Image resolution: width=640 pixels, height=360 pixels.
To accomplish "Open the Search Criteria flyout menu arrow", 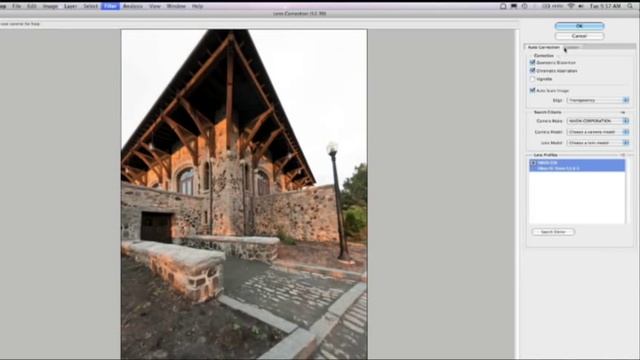I will coord(623,112).
